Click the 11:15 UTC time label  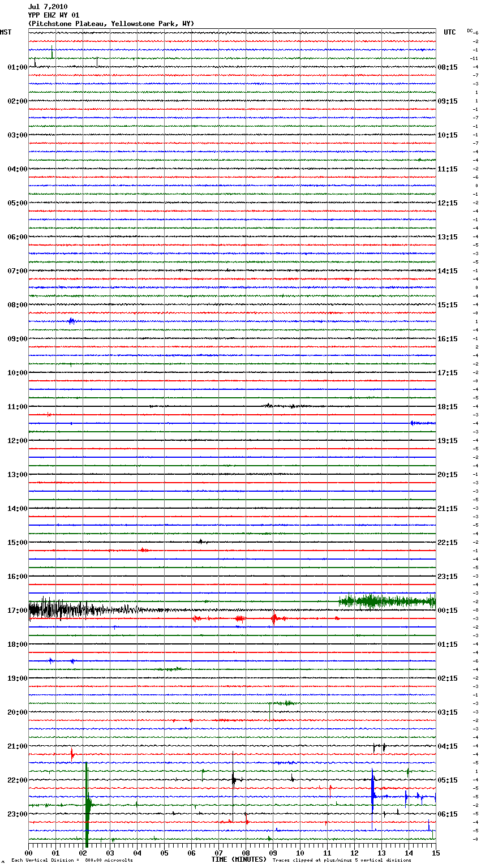[x=448, y=169]
